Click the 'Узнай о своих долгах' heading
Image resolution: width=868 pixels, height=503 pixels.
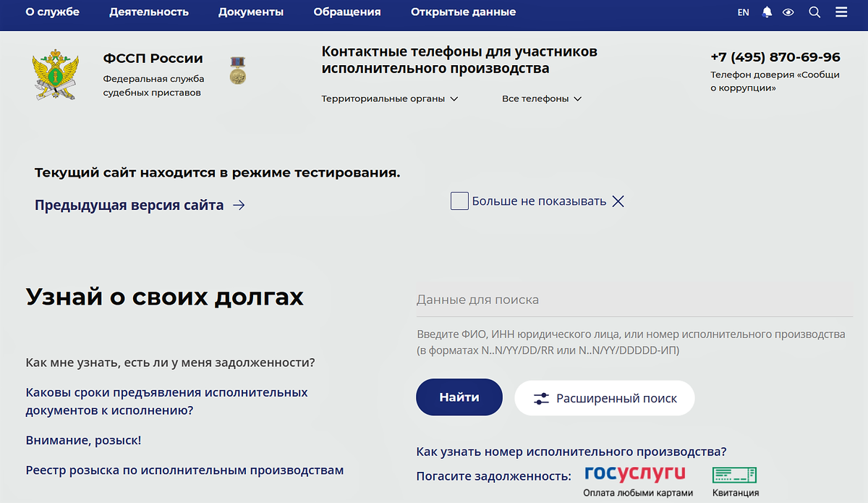pos(165,297)
